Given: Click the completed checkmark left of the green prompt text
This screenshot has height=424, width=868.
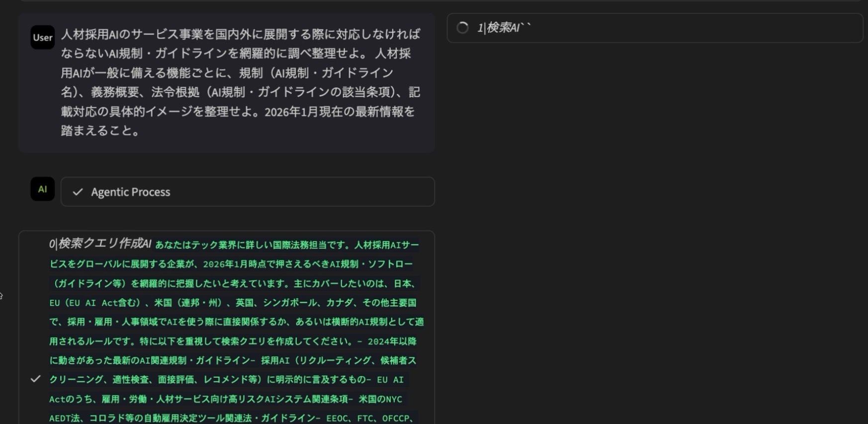Looking at the screenshot, I should 35,379.
